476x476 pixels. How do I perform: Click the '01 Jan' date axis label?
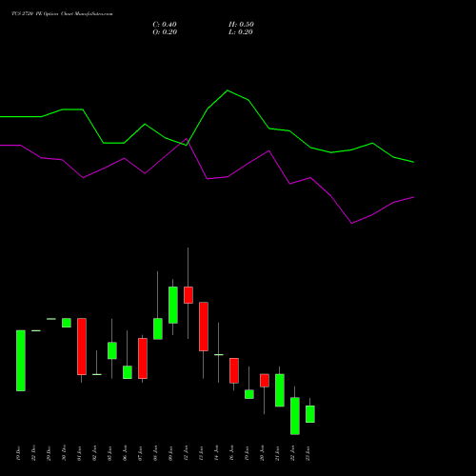point(79,453)
